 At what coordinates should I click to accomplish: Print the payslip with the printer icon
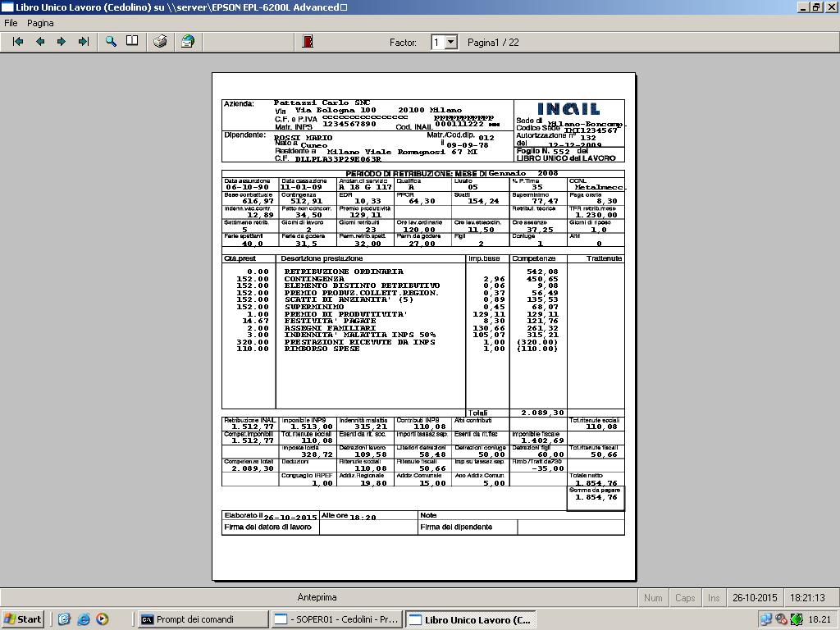coord(160,42)
